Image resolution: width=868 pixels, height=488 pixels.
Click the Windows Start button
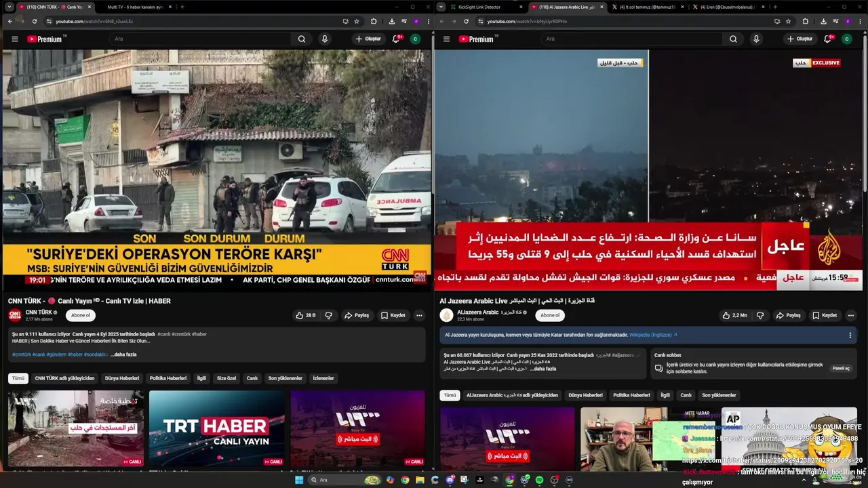coord(299,480)
